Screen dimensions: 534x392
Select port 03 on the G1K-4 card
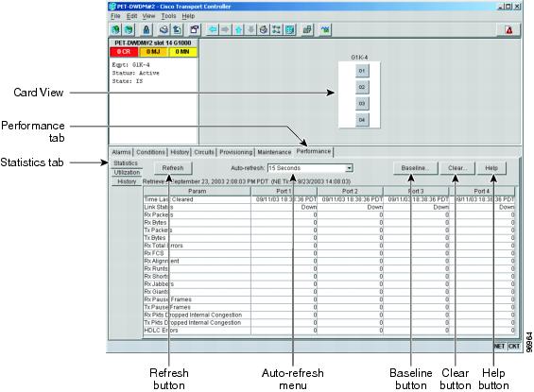coord(362,104)
